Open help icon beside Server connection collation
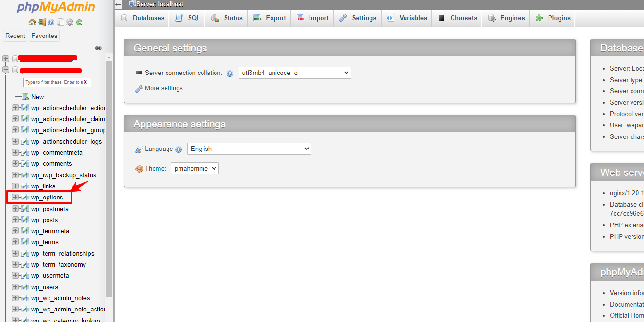644x322 pixels. point(230,74)
